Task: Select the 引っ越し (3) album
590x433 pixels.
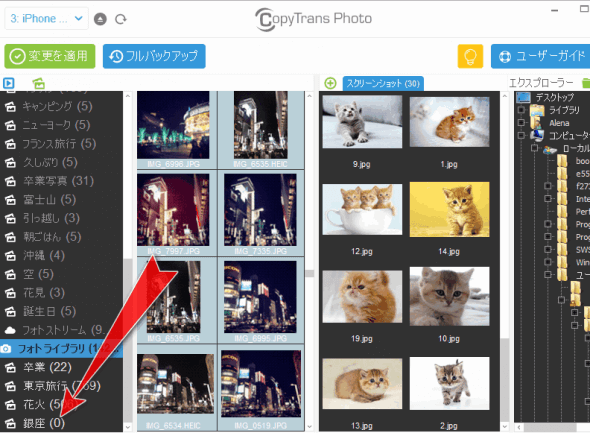Action: 61,218
